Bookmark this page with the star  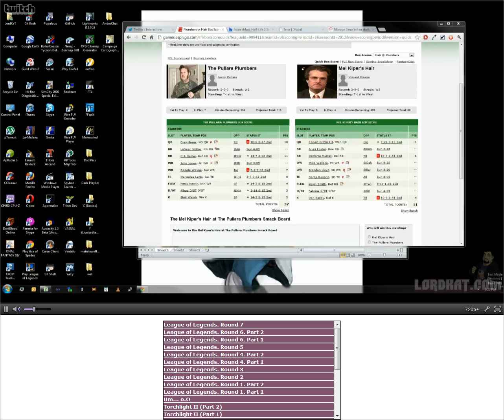pos(417,37)
